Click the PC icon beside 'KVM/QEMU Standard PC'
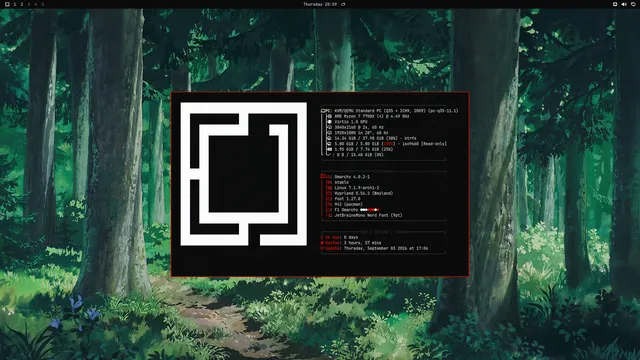The height and width of the screenshot is (360, 640). point(323,111)
